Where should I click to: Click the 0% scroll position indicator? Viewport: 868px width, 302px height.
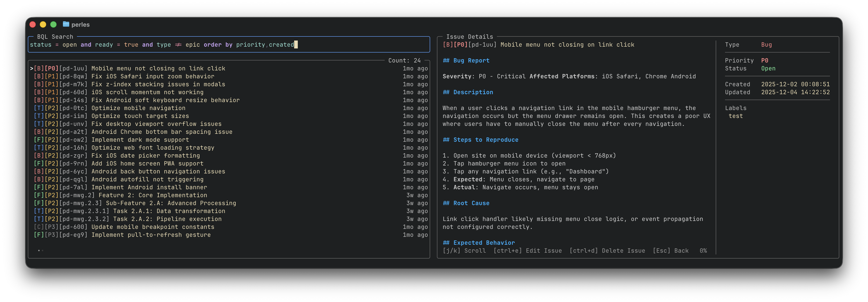(703, 251)
